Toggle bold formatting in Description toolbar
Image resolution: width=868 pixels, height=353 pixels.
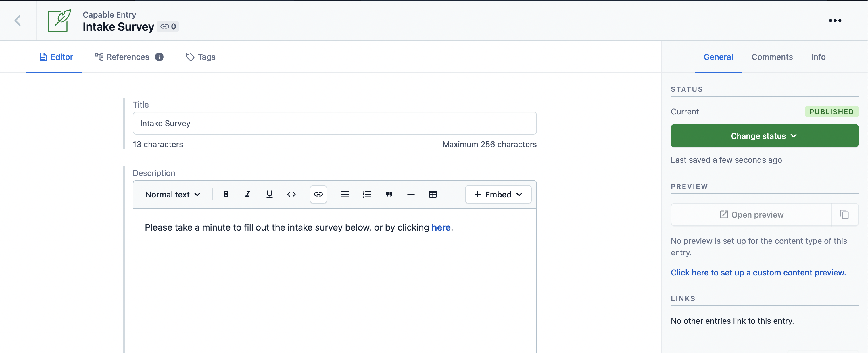[226, 194]
